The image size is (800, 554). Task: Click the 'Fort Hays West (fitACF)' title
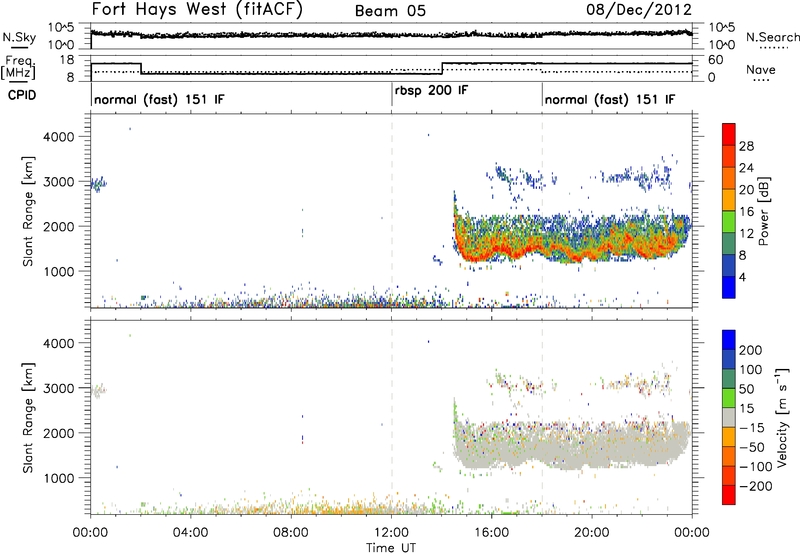[197, 10]
